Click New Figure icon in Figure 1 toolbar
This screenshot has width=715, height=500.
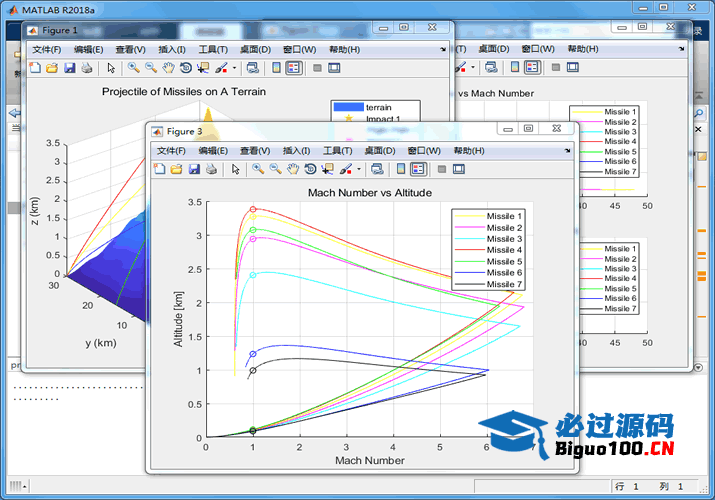point(35,68)
